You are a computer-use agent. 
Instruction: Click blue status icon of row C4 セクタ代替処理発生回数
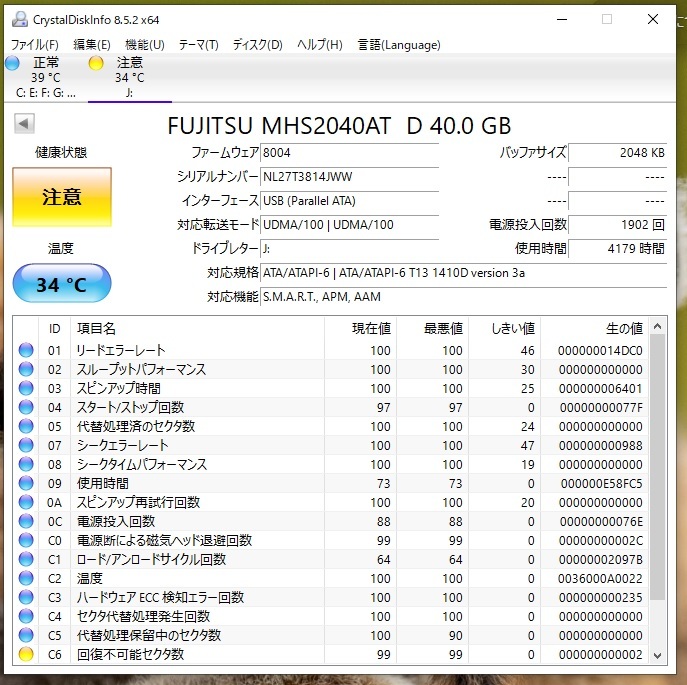pyautogui.click(x=26, y=616)
